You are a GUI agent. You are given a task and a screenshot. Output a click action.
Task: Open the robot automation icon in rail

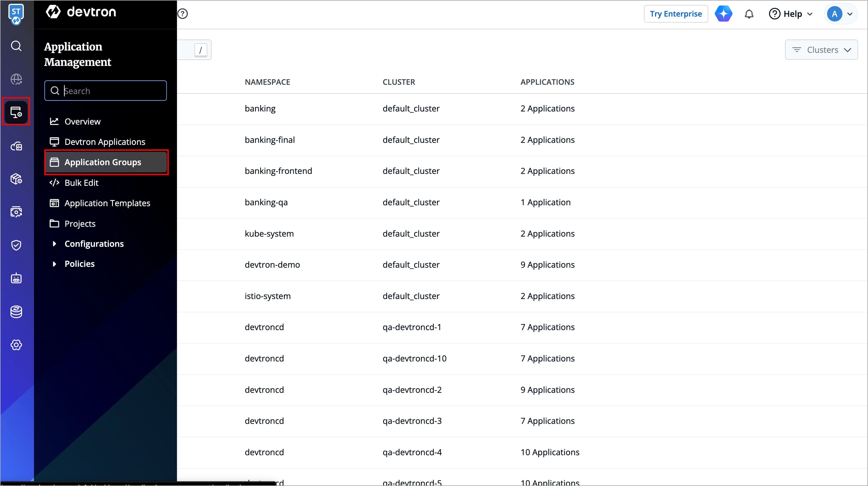point(16,278)
